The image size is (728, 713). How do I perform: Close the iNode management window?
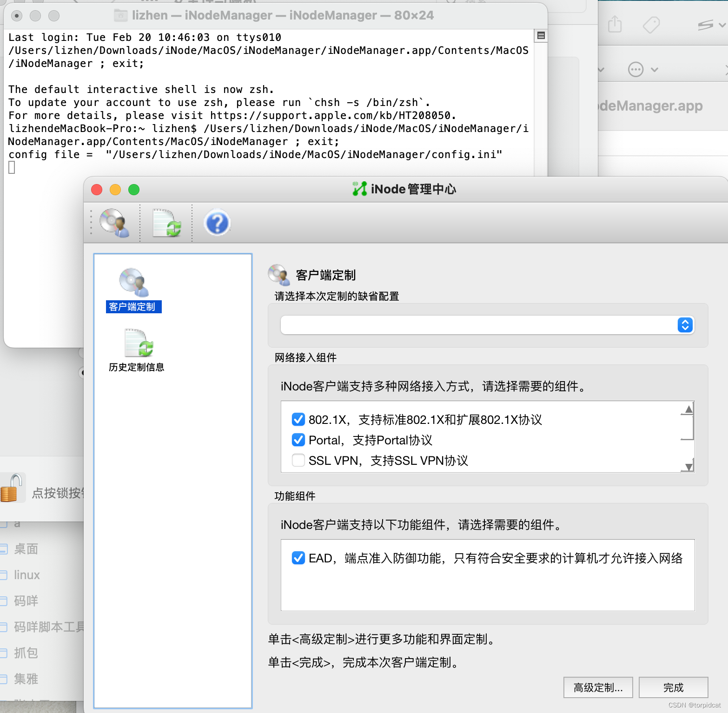click(97, 190)
